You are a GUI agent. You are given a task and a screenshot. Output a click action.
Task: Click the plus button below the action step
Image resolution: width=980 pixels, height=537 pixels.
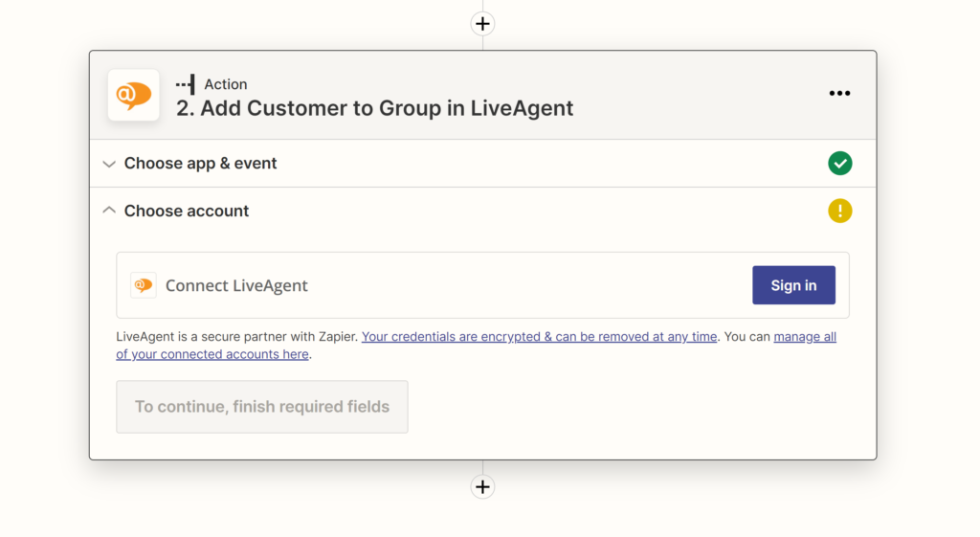pos(482,487)
